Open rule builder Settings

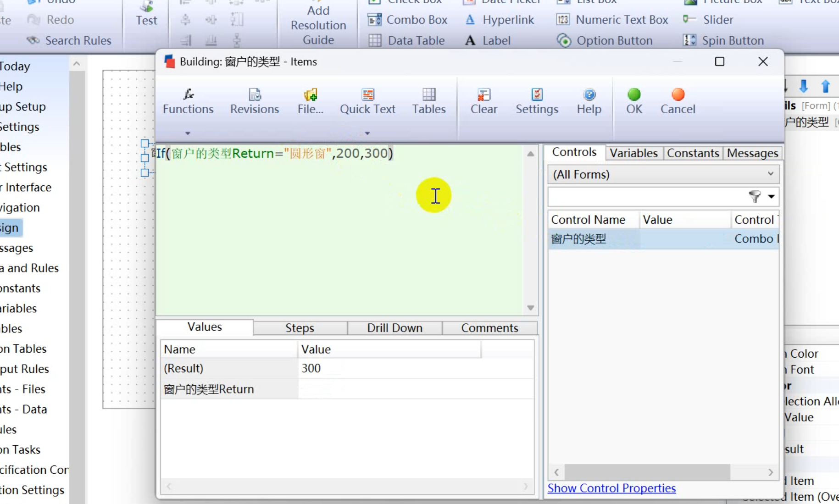tap(537, 101)
